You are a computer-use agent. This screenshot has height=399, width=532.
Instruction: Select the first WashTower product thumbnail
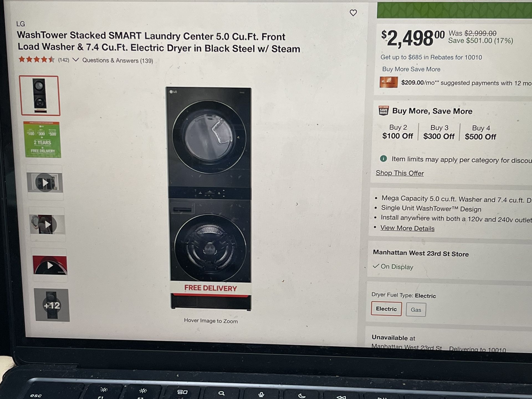(x=39, y=96)
